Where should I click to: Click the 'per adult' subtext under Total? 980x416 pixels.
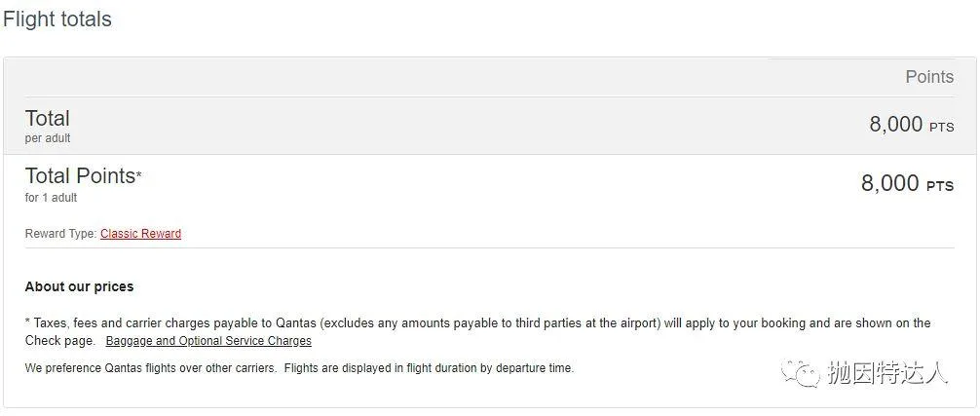point(48,138)
